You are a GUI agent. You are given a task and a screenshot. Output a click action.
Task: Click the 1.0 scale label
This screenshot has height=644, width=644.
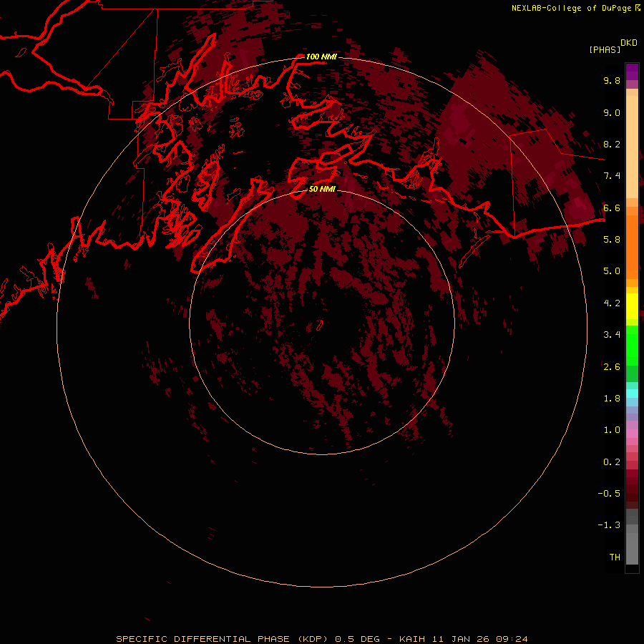612,430
